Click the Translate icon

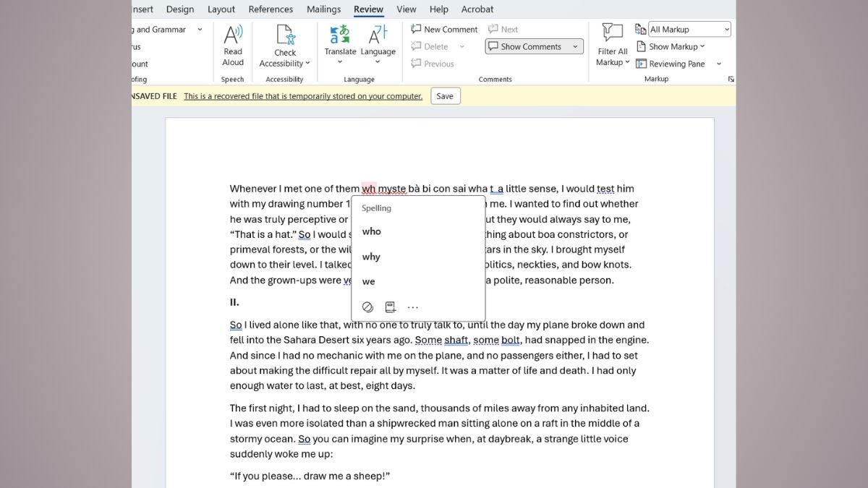pyautogui.click(x=340, y=35)
